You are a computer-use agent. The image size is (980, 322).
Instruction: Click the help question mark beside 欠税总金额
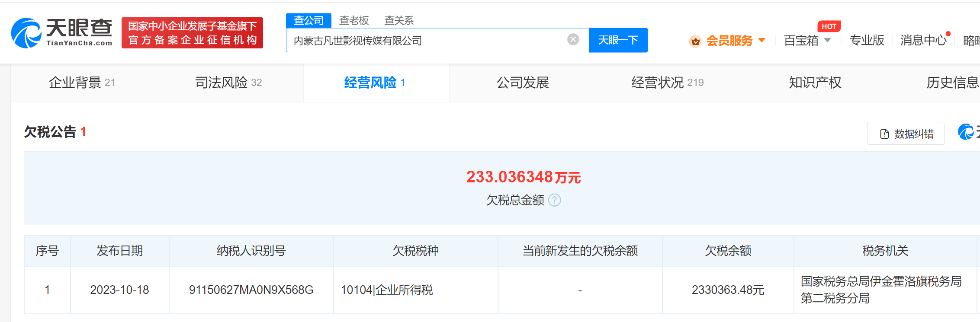click(555, 200)
